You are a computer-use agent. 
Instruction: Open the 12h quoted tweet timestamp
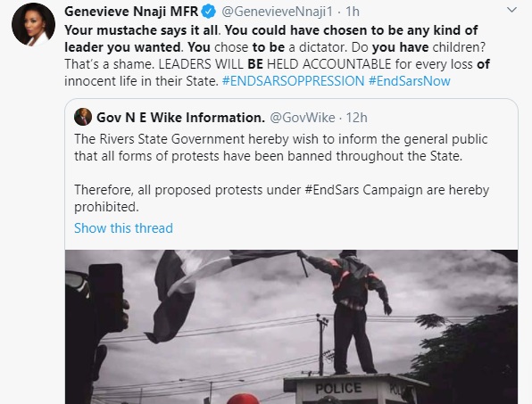pyautogui.click(x=356, y=118)
